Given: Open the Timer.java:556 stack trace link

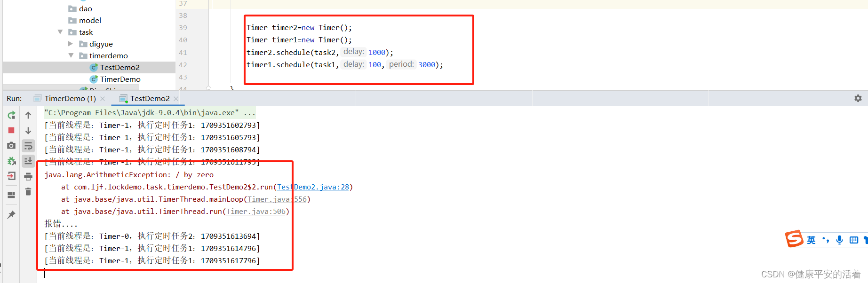Looking at the screenshot, I should tap(277, 199).
